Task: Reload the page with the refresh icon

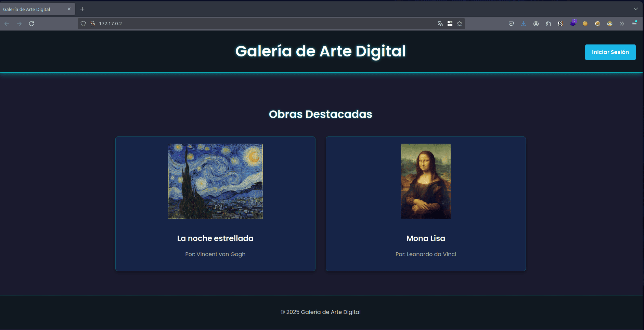Action: (31, 24)
